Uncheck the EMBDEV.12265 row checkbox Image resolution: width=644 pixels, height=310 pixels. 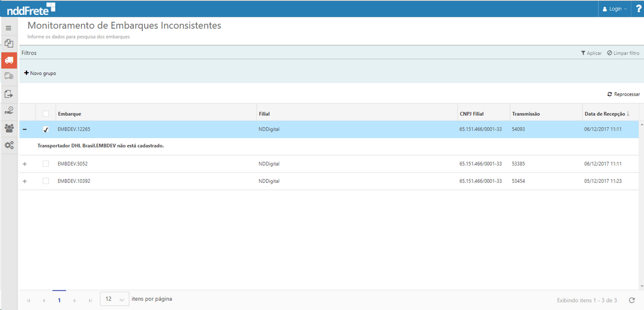[46, 129]
